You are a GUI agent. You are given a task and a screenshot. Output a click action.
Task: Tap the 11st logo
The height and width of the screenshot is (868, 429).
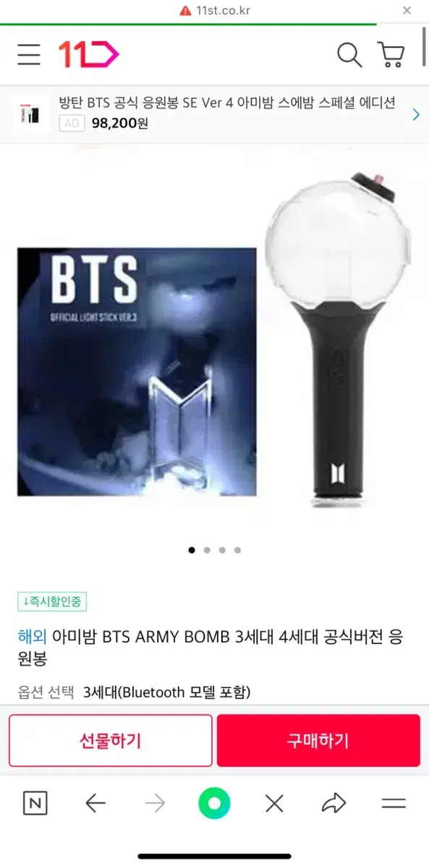click(88, 54)
